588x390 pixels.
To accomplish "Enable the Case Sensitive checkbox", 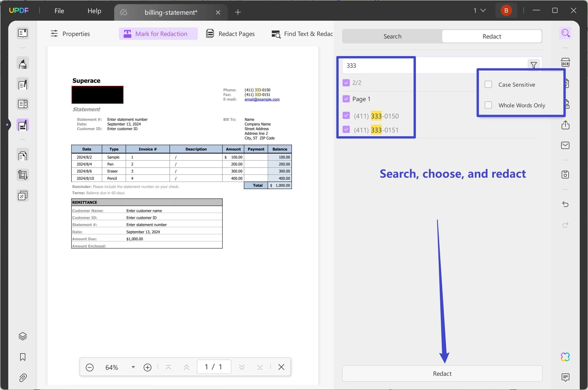I will 488,84.
